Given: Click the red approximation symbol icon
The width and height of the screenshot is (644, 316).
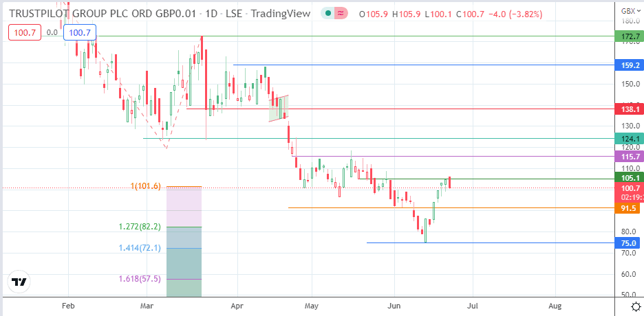Looking at the screenshot, I should point(342,14).
